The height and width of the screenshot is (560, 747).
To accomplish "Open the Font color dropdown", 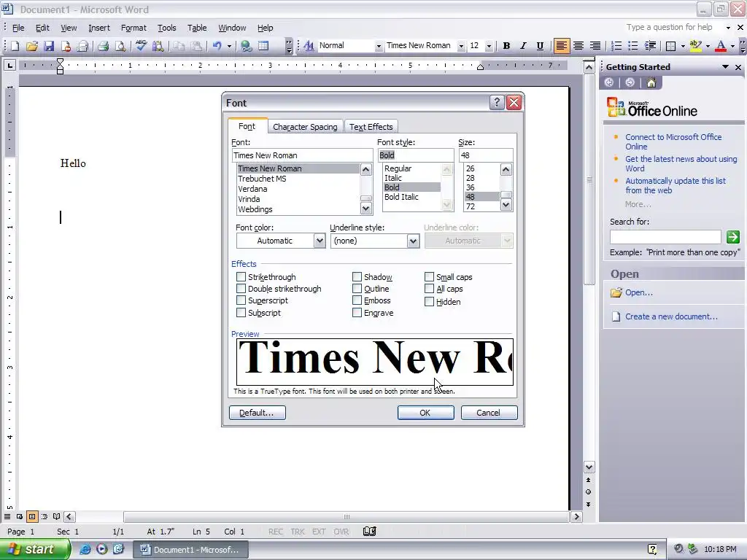I will (320, 241).
